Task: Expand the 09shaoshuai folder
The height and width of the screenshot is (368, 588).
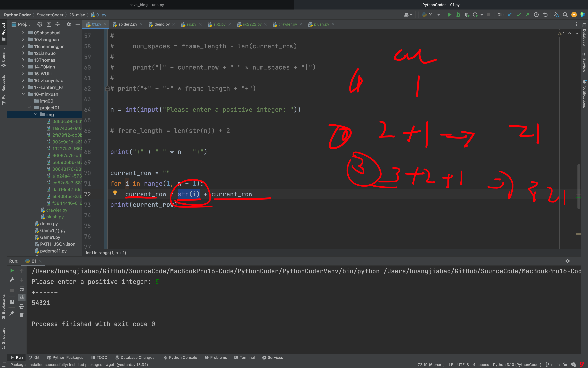Action: [23, 33]
